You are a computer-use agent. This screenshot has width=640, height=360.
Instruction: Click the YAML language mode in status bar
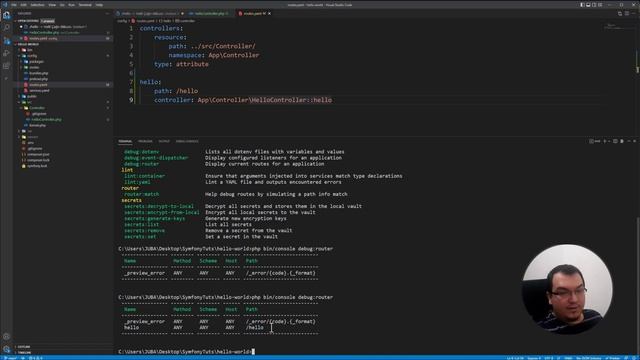568,358
